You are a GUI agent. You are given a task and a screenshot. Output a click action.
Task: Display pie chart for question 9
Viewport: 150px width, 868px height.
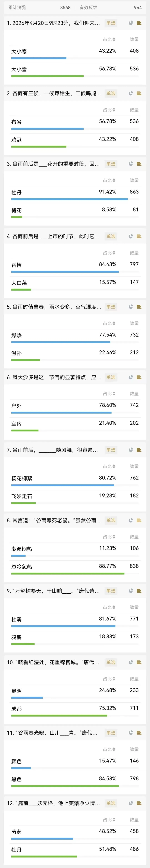point(131,591)
